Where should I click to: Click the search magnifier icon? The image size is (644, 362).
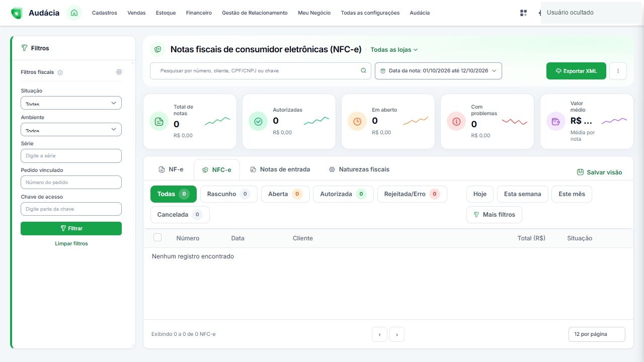(363, 71)
